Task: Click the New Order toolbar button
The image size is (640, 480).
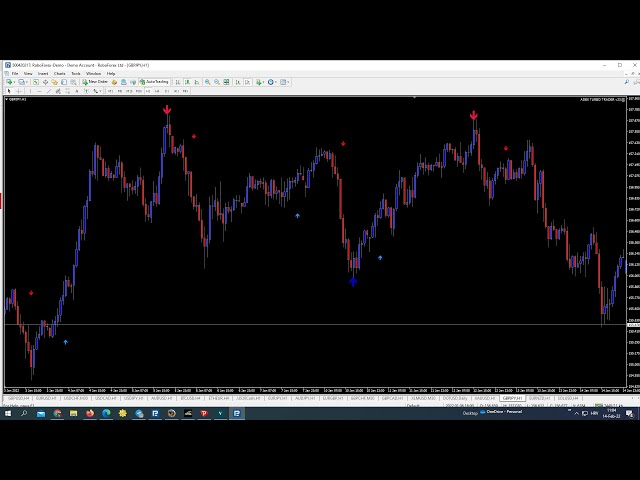Action: pos(96,82)
